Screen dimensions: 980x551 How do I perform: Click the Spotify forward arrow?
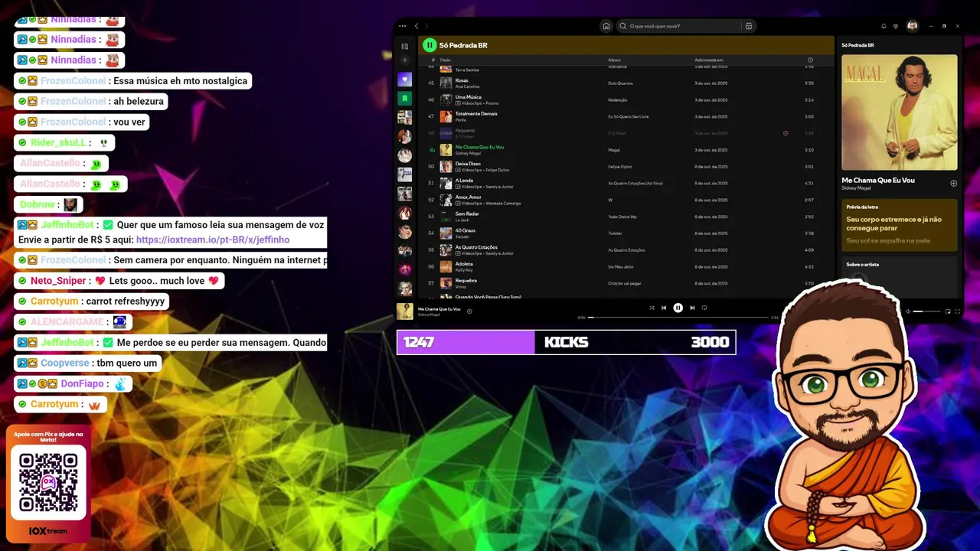click(x=427, y=26)
